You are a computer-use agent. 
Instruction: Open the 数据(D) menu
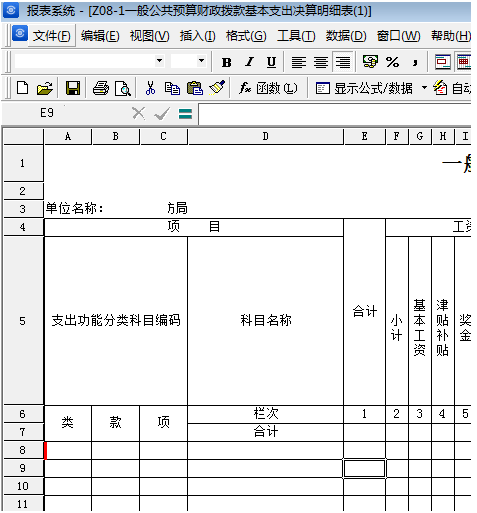(346, 36)
